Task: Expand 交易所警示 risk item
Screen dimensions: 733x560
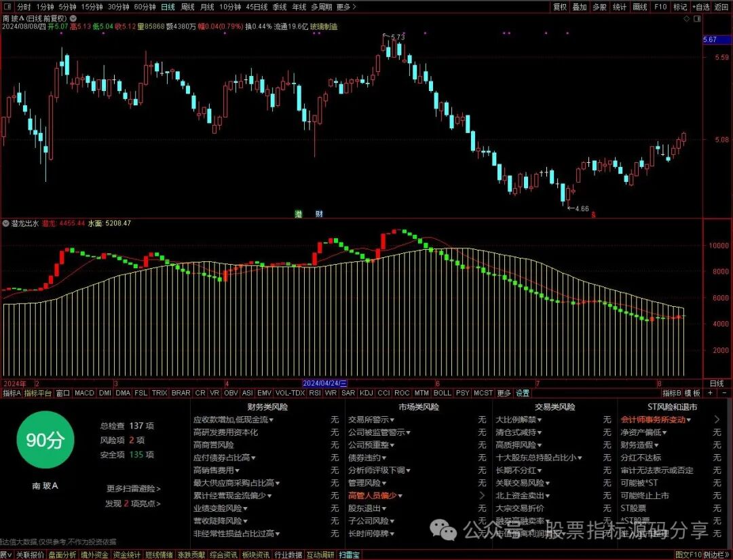Action: click(371, 419)
